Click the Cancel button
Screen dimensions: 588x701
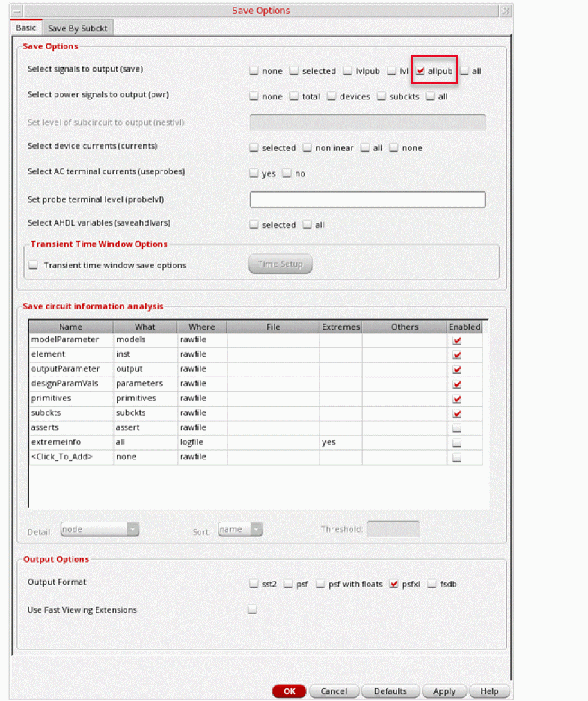tap(334, 691)
